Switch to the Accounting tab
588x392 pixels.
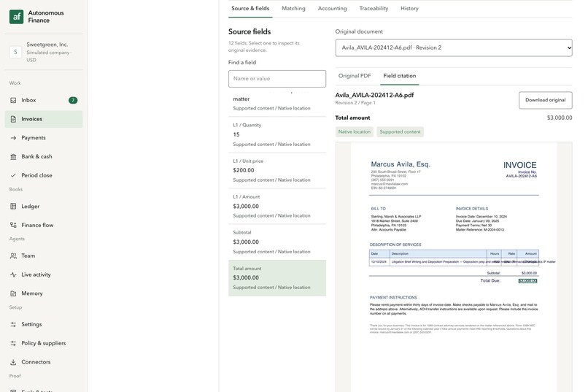[x=332, y=8]
